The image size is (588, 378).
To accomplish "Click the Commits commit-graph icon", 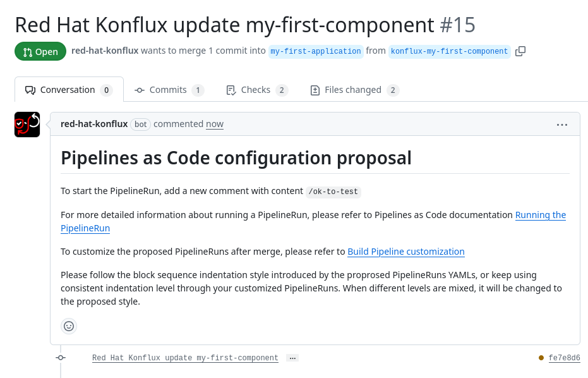I will (x=139, y=90).
